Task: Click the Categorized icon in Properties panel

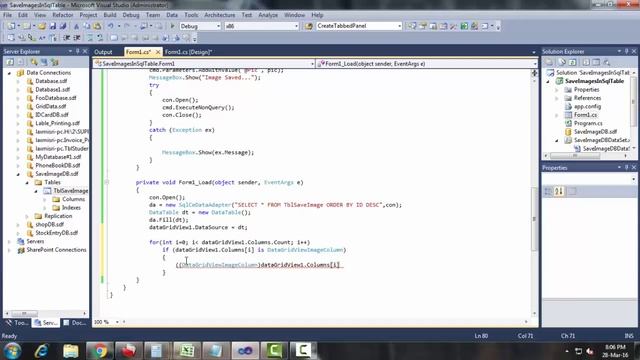Action: click(548, 191)
